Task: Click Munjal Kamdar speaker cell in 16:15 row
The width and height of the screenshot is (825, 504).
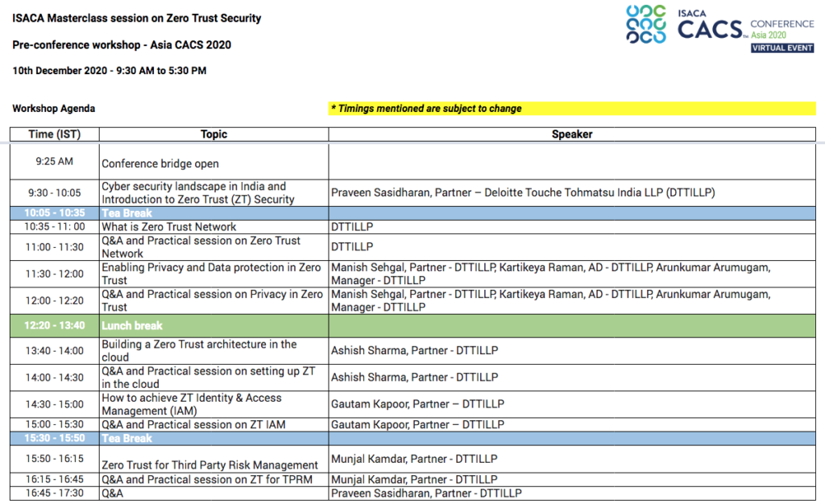Action: point(572,479)
